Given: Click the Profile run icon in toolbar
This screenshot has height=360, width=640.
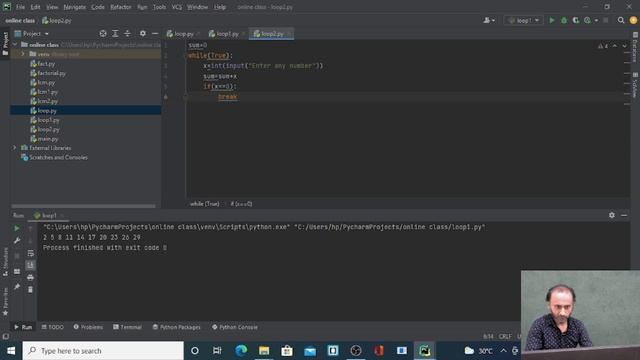Looking at the screenshot, I should coord(587,20).
